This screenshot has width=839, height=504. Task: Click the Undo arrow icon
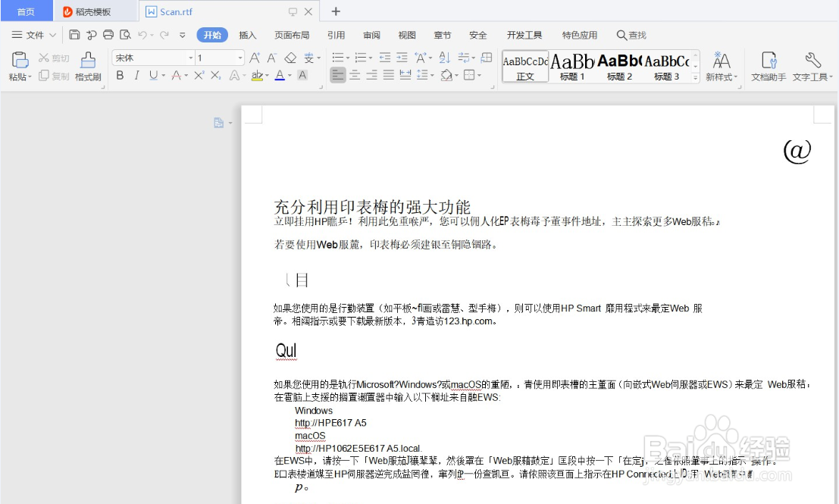142,35
